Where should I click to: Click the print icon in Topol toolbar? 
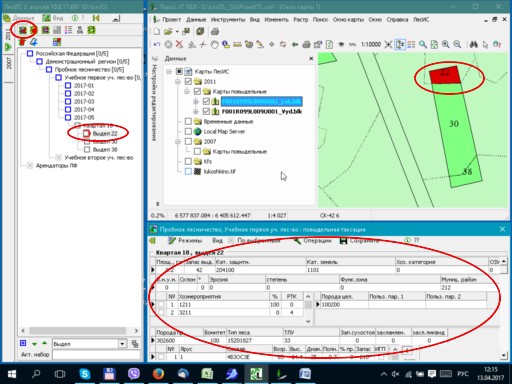(x=215, y=32)
